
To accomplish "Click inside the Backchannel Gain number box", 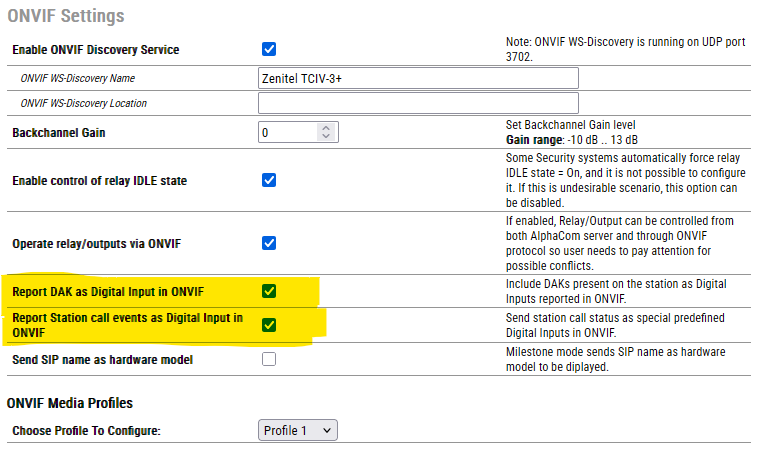I will point(287,132).
